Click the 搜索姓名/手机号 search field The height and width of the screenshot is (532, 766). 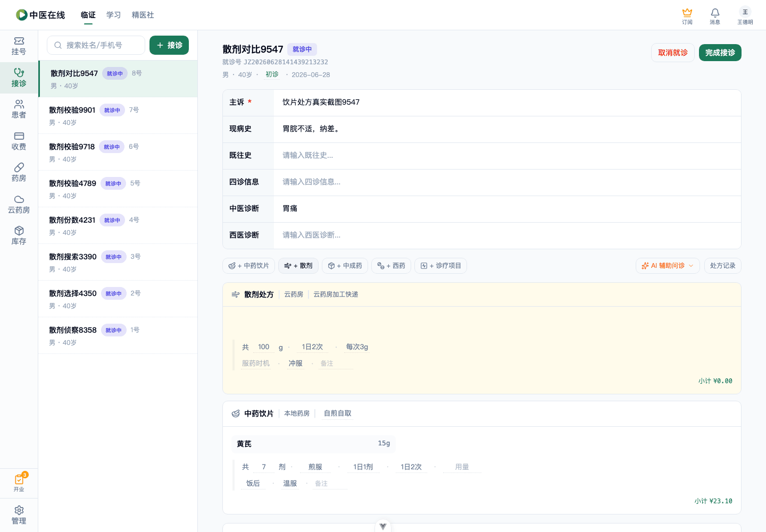(x=96, y=45)
